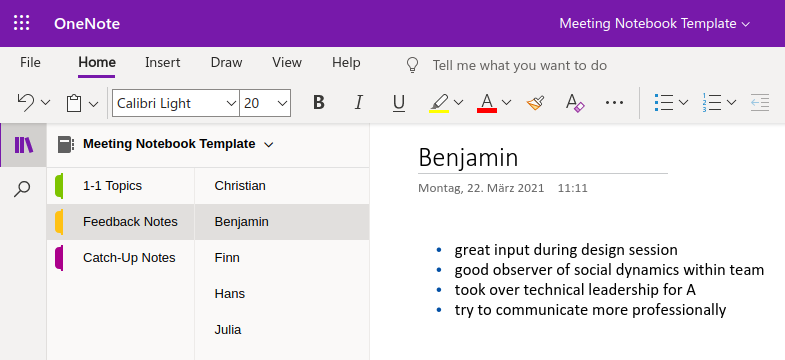Expand the sidebar Meeting Notebook Template list
785x360 pixels.
click(x=269, y=145)
